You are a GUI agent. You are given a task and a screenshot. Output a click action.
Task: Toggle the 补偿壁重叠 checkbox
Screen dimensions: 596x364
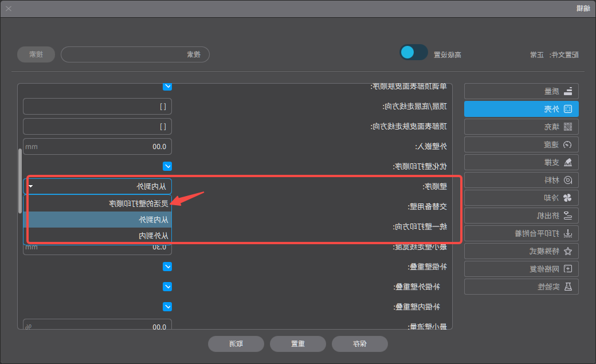point(167,267)
